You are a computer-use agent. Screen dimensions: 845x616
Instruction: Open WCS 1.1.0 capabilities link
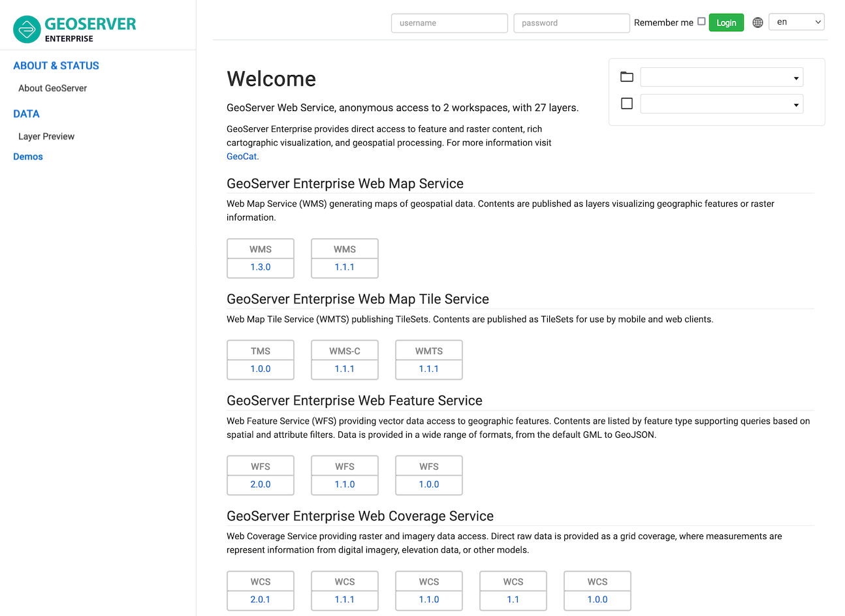click(x=429, y=599)
